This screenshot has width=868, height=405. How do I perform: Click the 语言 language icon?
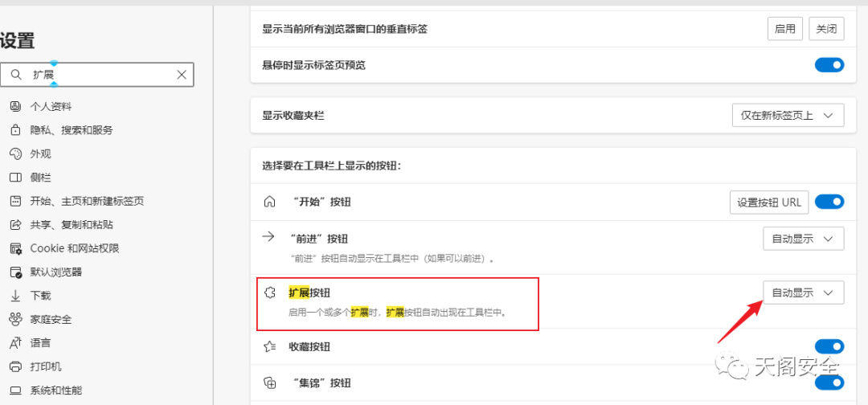point(14,343)
